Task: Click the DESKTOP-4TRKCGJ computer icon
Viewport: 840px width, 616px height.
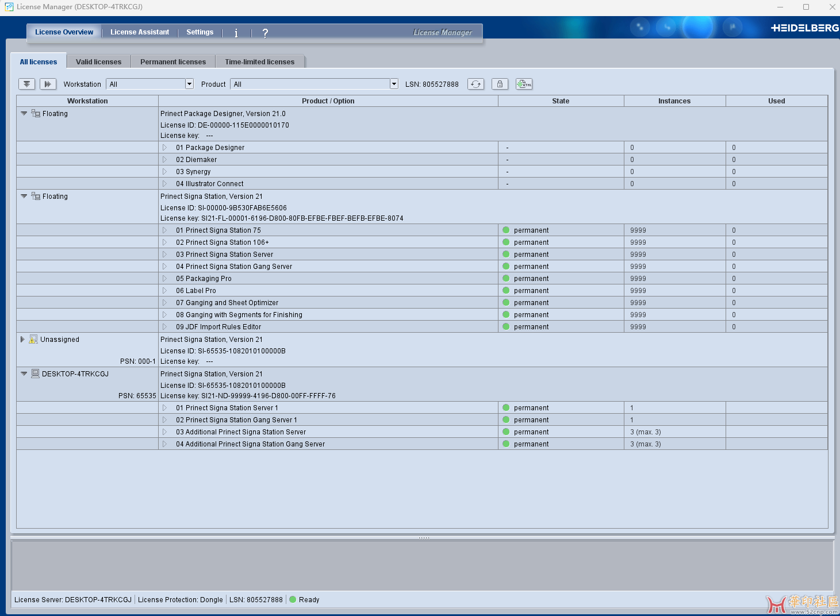Action: 35,374
